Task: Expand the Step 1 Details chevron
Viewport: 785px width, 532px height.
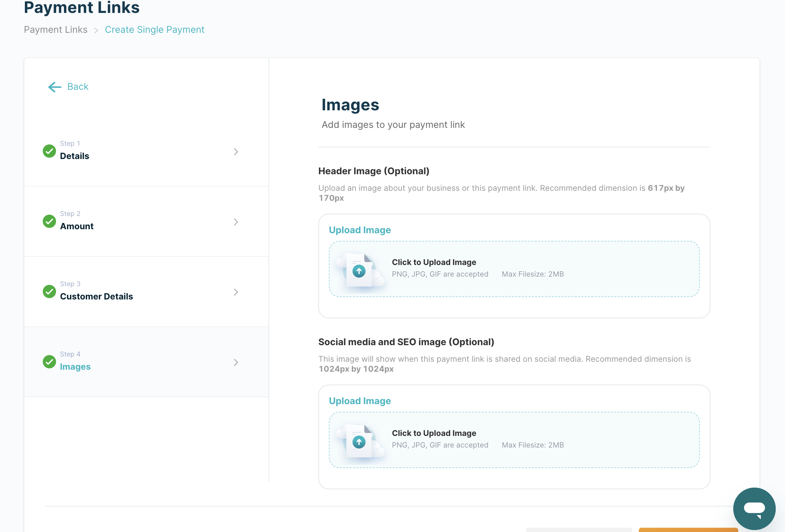Action: click(236, 152)
